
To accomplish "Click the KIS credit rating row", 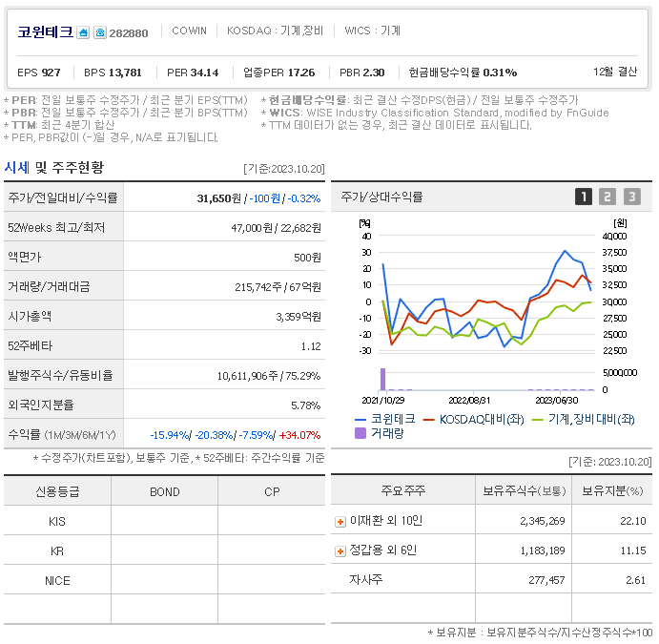I will (x=164, y=521).
